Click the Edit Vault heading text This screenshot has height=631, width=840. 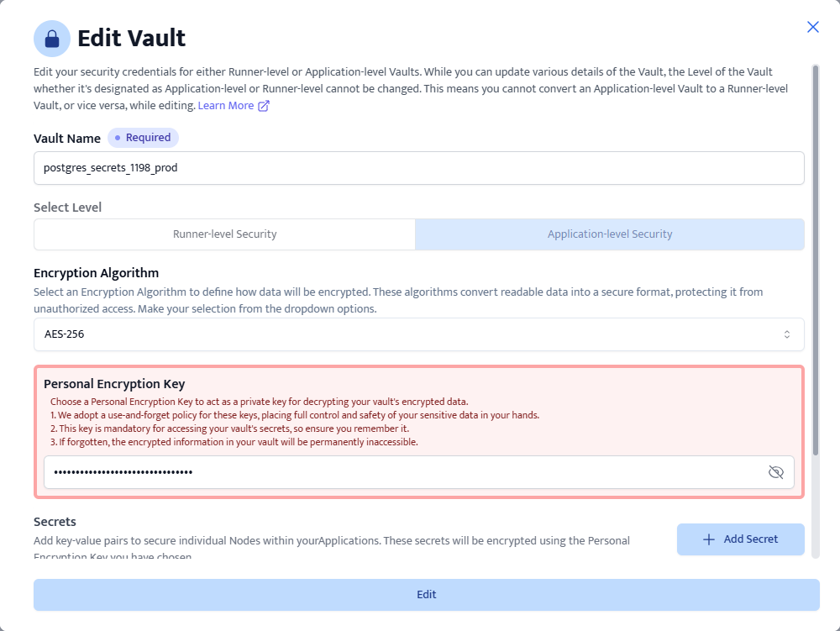coord(132,39)
